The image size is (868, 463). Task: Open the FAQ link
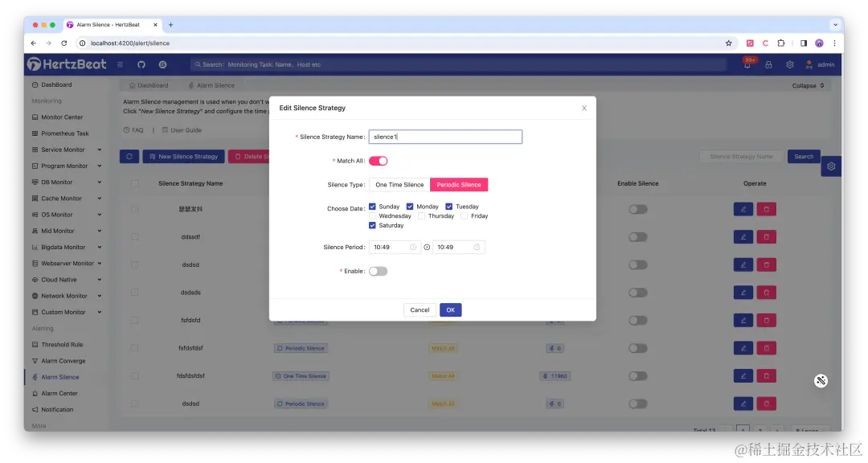pos(133,130)
